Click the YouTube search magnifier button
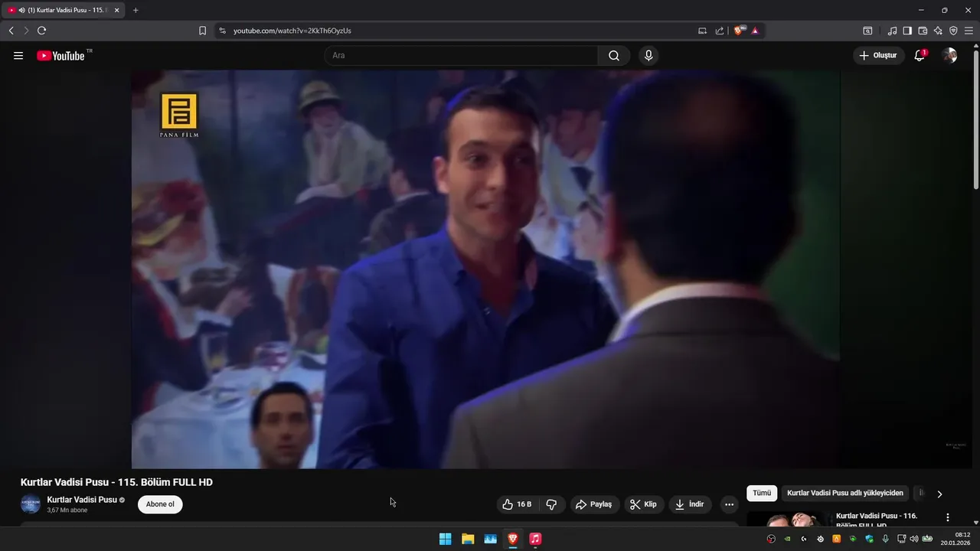This screenshot has width=980, height=551. coord(614,56)
